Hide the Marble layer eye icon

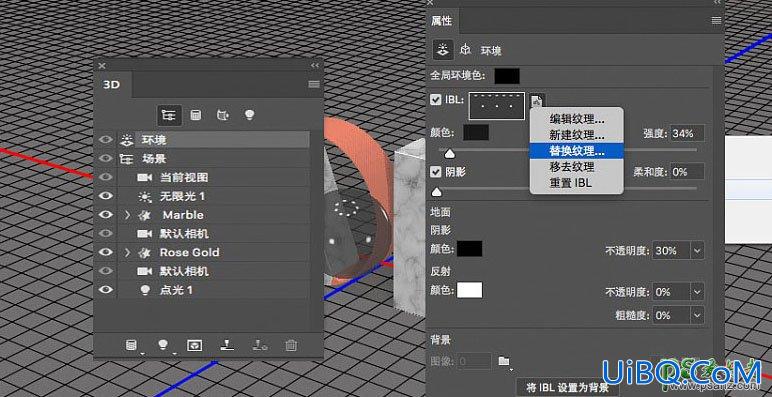105,215
